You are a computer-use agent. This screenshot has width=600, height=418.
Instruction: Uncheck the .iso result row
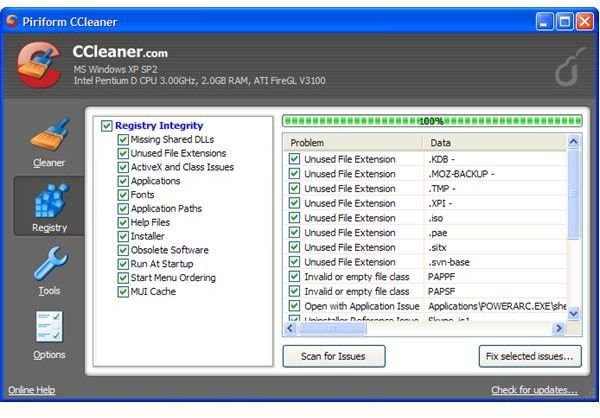point(294,218)
